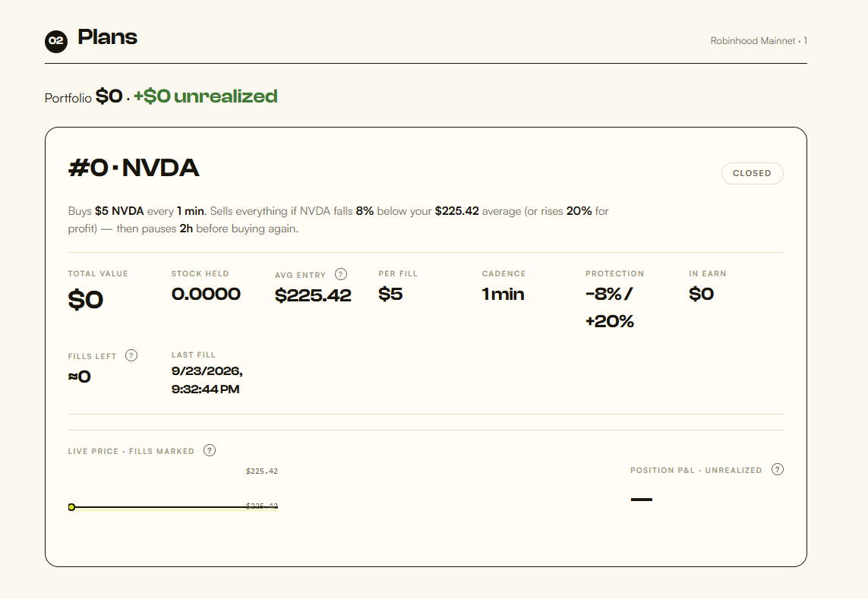Click the live price chart line
868x599 pixels.
coord(175,507)
